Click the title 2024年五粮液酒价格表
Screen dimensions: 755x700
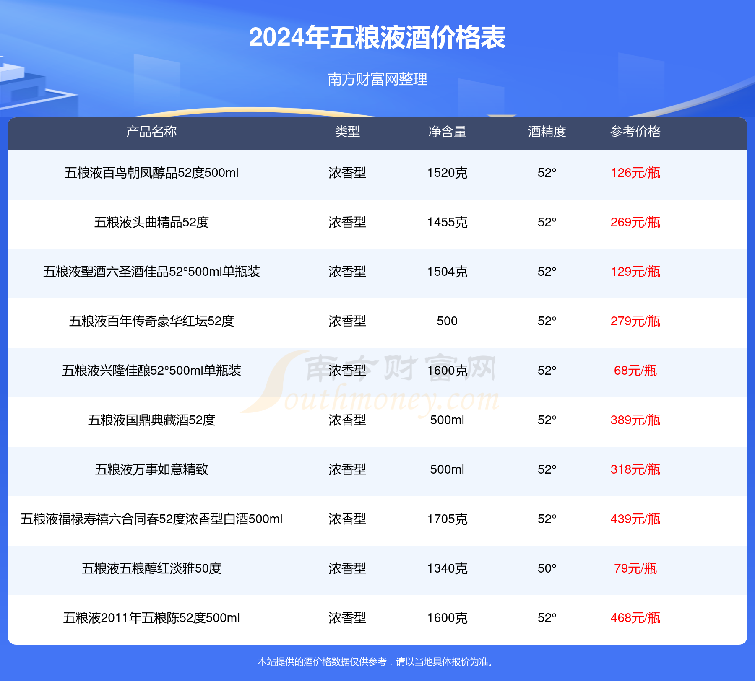[377, 38]
